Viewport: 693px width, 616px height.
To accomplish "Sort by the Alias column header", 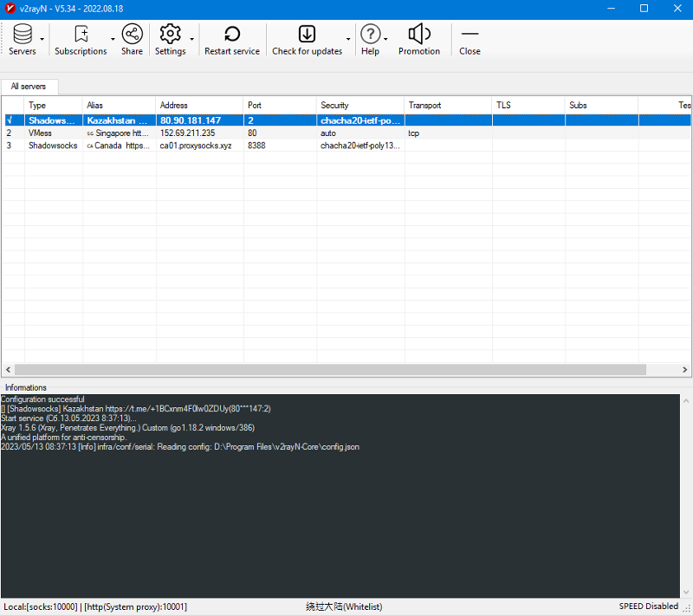I will 119,105.
